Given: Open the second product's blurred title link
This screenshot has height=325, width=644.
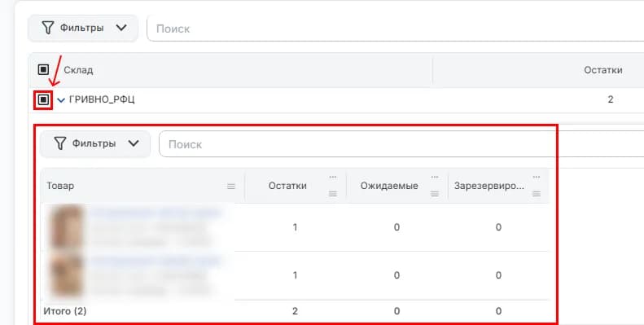Looking at the screenshot, I should (156, 261).
